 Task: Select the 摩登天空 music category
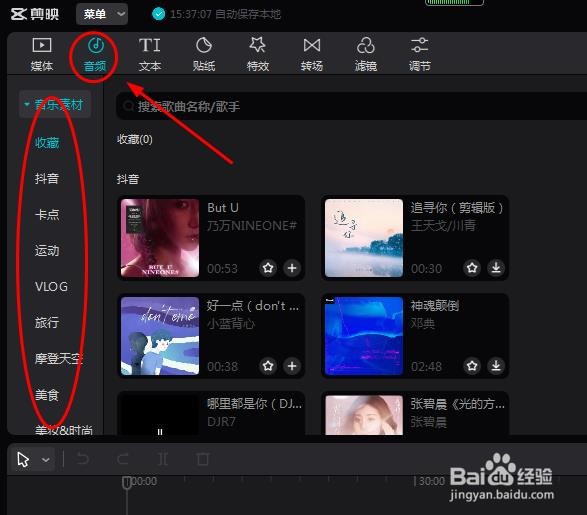tap(59, 359)
